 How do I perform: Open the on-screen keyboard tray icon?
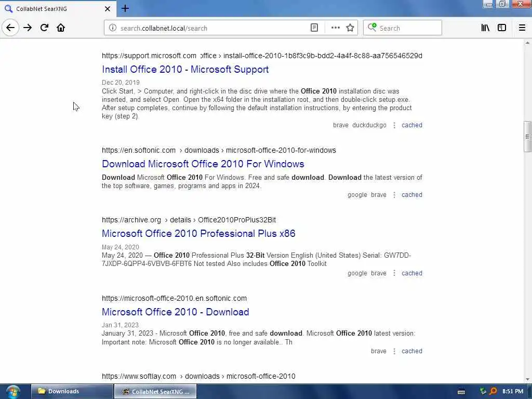[461, 392]
